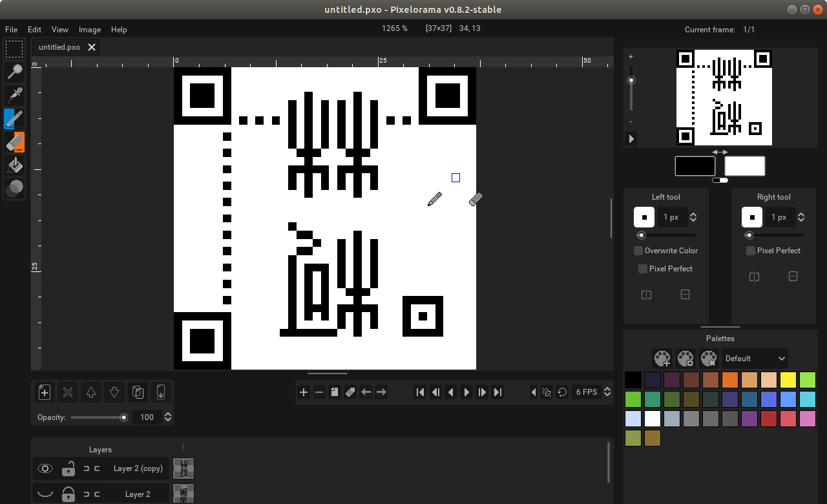
Task: Move the current layer down
Action: (114, 392)
